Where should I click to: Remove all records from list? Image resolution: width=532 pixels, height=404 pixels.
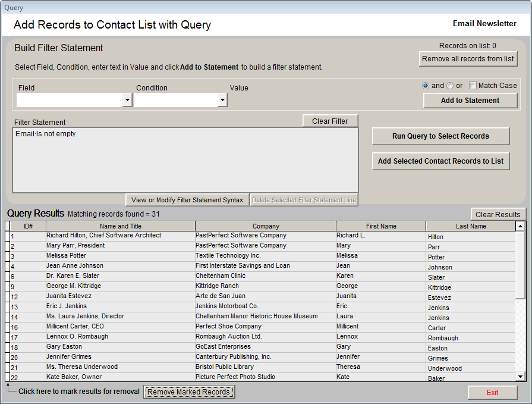[467, 59]
